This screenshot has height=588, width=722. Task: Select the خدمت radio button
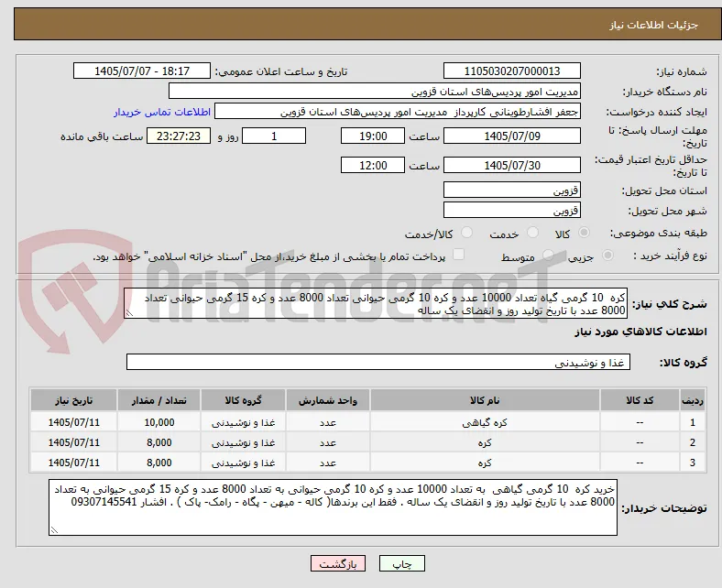pyautogui.click(x=532, y=233)
